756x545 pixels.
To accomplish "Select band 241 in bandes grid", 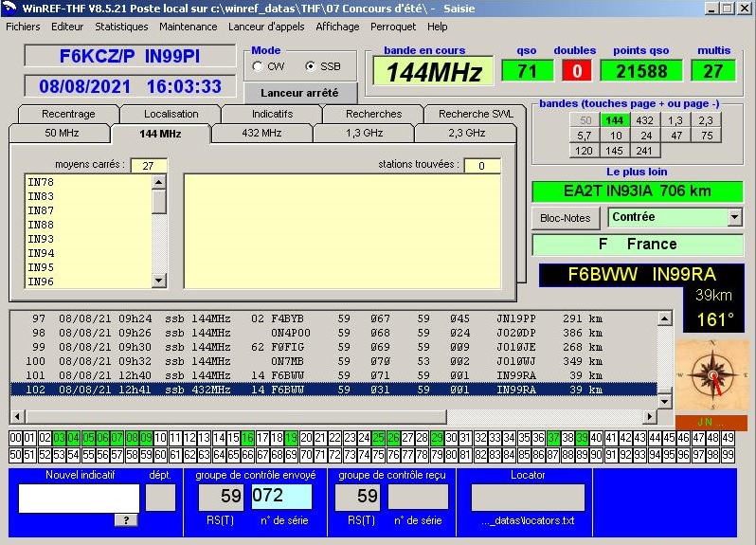I will pyautogui.click(x=644, y=151).
